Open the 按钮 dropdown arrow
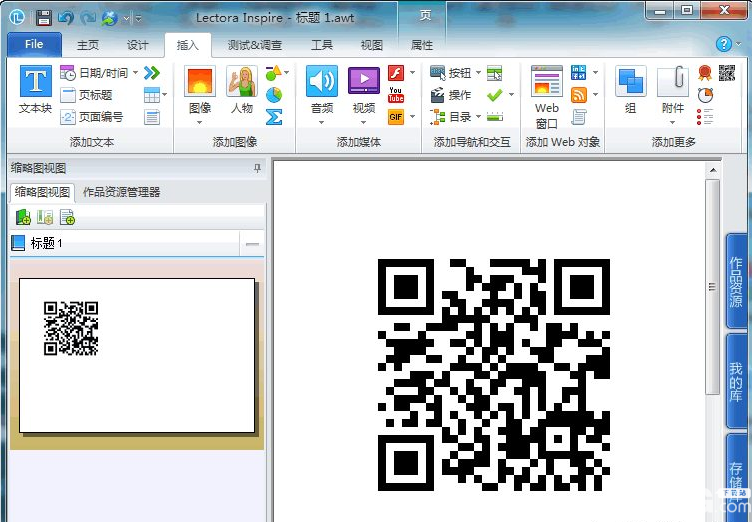Viewport: 752px width, 522px height. click(x=478, y=73)
